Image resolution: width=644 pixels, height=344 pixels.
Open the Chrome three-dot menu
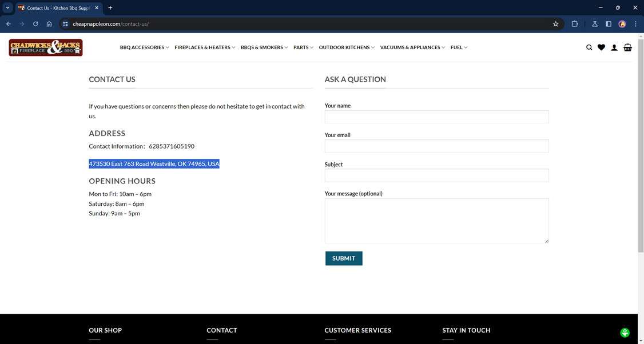tap(635, 24)
